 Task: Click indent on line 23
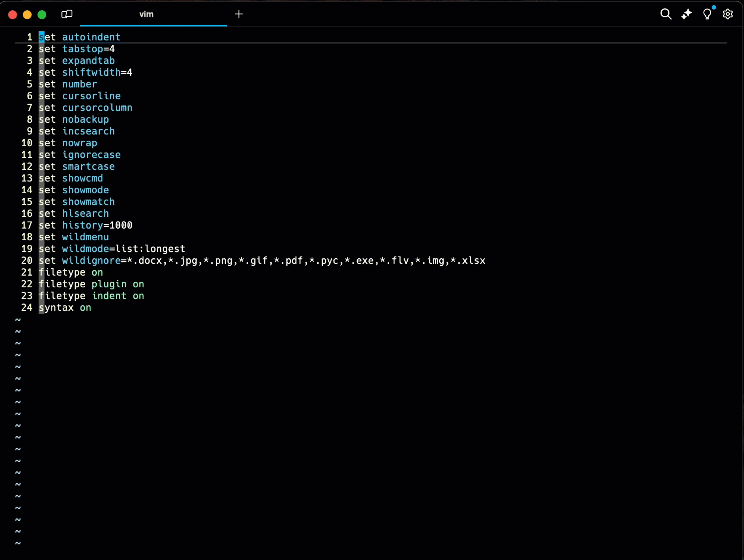[x=109, y=296]
